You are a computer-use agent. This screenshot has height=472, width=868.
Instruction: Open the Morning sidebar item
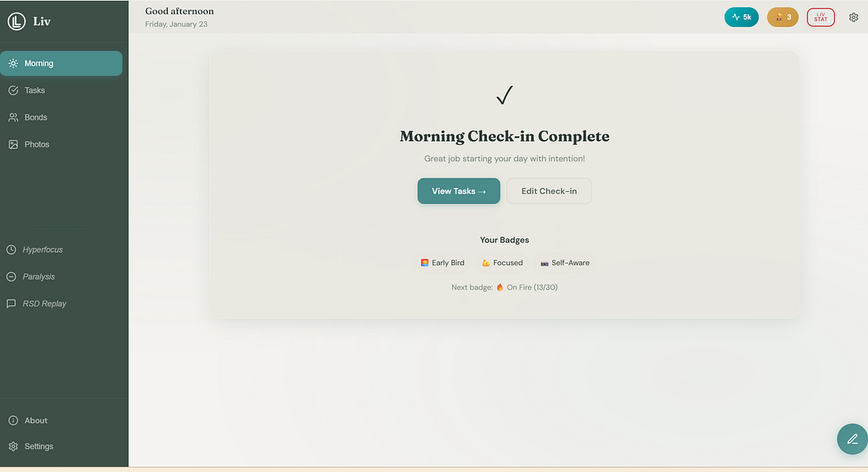point(61,63)
